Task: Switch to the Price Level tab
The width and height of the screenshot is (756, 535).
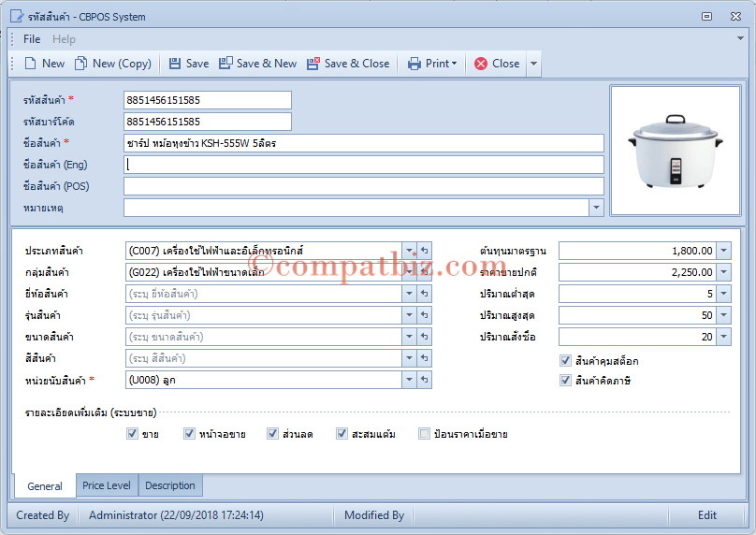Action: point(107,485)
